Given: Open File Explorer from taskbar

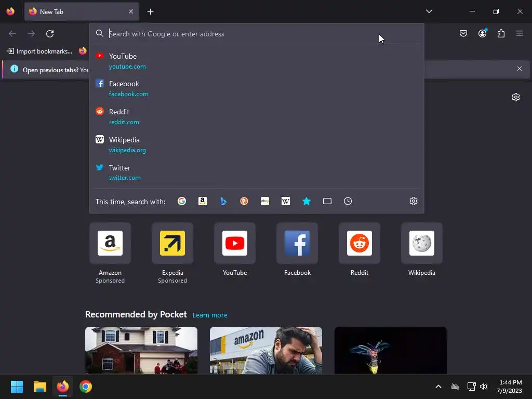Looking at the screenshot, I should 39,387.
